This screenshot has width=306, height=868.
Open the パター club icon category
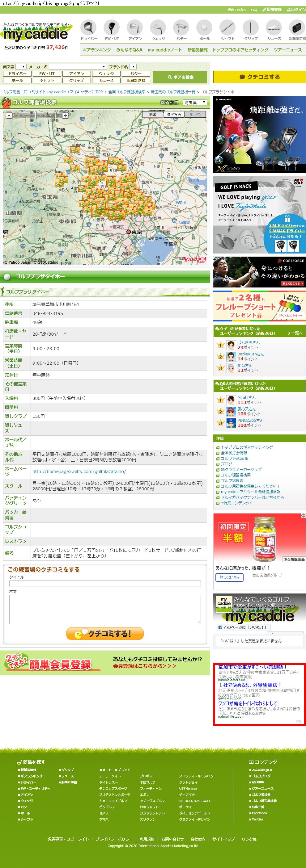(x=181, y=30)
